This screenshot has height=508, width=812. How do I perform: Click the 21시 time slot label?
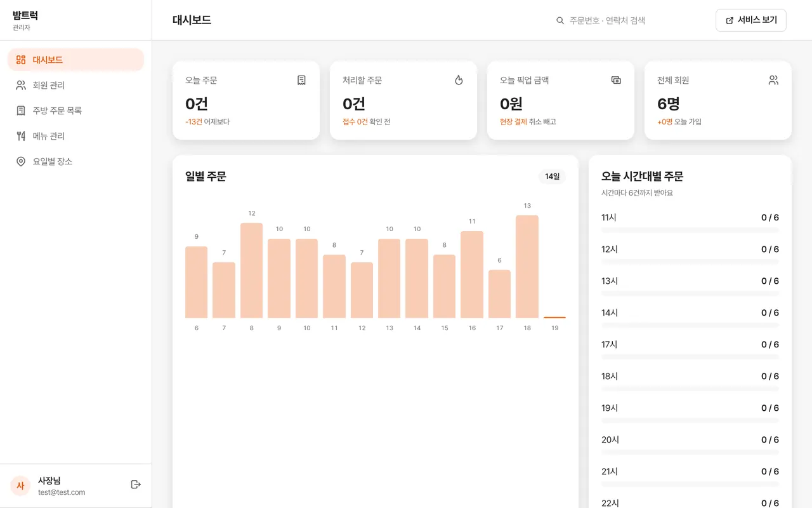pyautogui.click(x=610, y=472)
